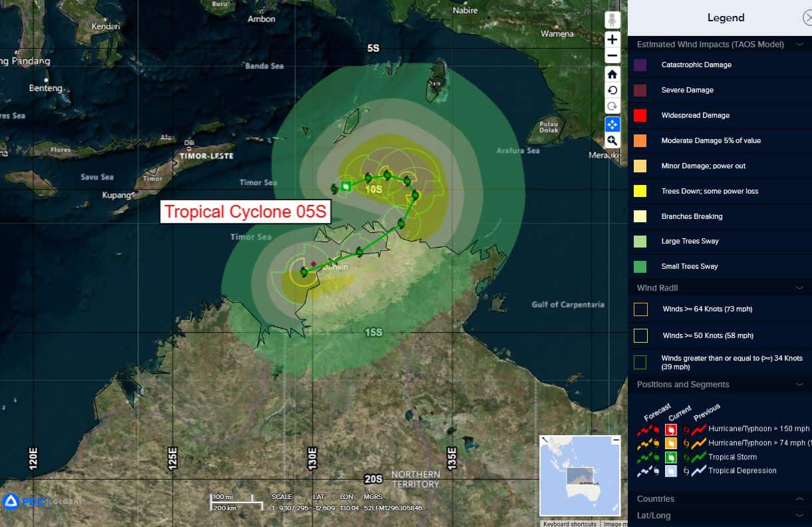Screen dimensions: 812x527
Task: Expand the Countries legend section
Action: pos(799,499)
